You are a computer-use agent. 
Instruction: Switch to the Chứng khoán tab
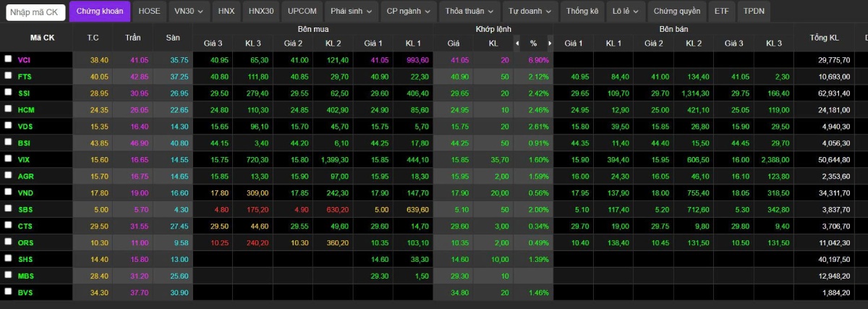(x=100, y=11)
